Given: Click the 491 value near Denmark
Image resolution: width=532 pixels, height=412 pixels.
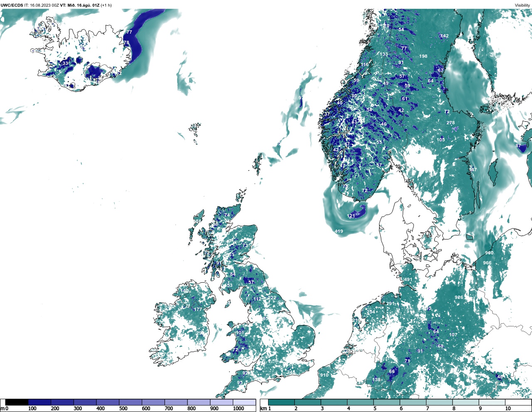Looking at the screenshot, I should 408,280.
